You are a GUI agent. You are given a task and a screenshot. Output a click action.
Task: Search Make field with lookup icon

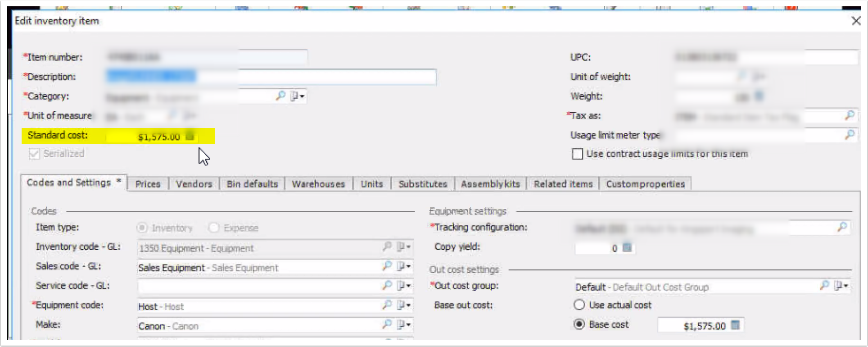coord(387,324)
